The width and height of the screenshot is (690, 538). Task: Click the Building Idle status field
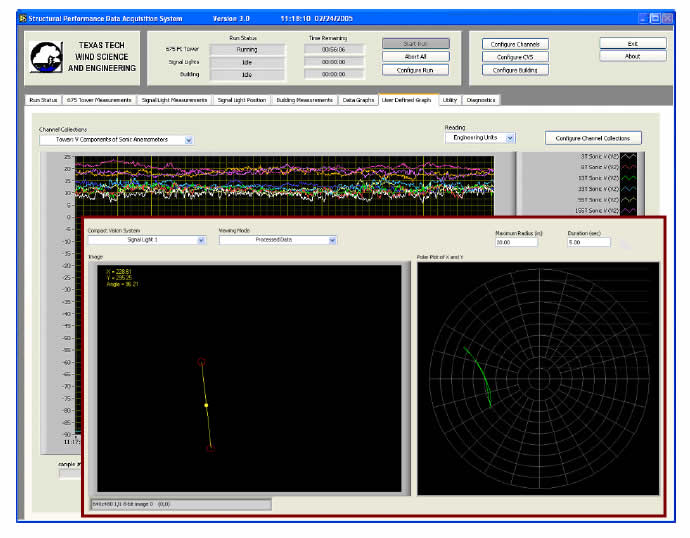(247, 75)
